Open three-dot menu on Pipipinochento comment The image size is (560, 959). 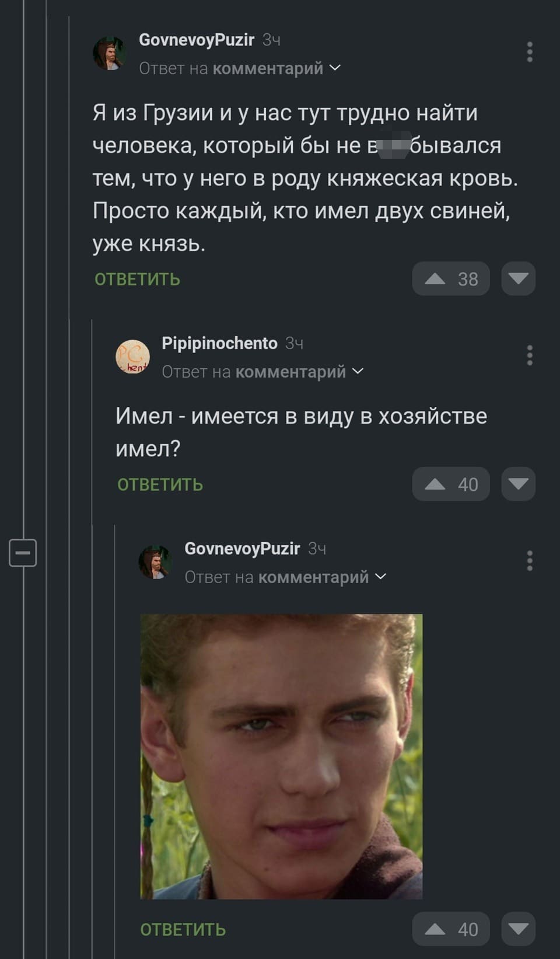(x=530, y=355)
